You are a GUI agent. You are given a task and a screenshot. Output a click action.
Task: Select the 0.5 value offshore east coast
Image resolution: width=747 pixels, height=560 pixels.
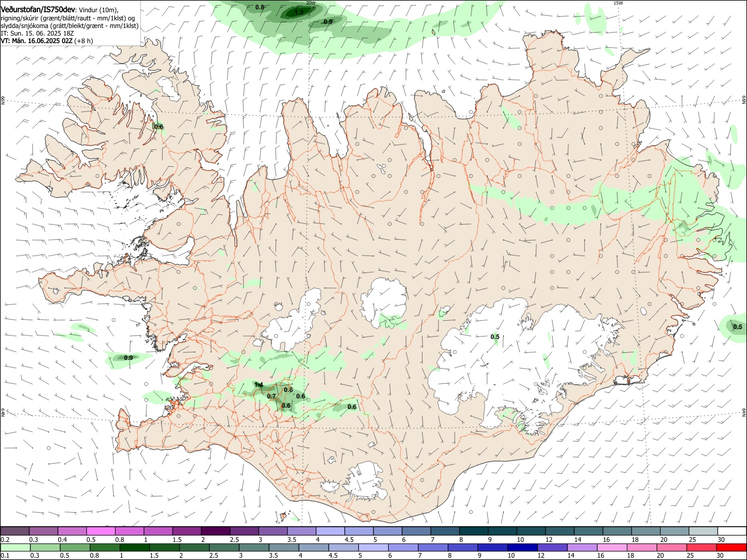point(738,327)
